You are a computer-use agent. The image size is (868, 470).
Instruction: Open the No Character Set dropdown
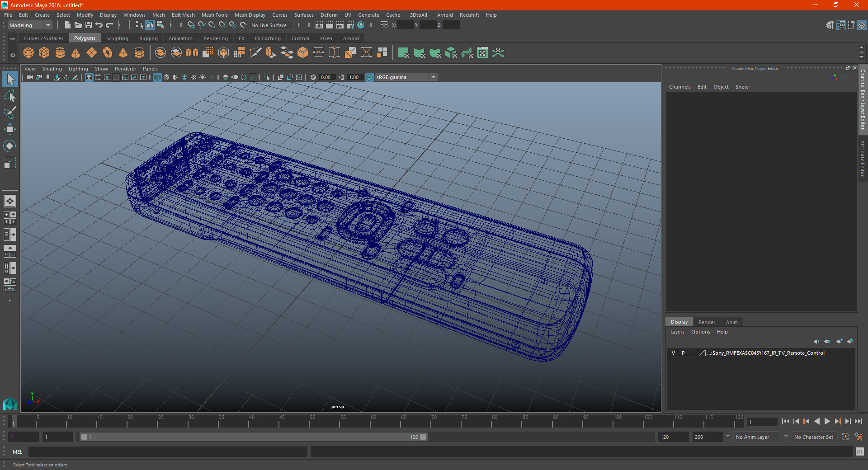tap(814, 437)
